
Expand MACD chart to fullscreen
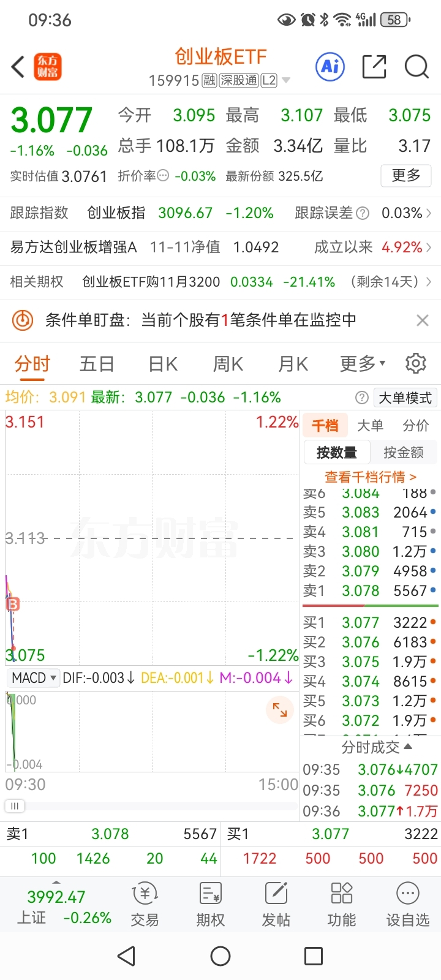(280, 710)
